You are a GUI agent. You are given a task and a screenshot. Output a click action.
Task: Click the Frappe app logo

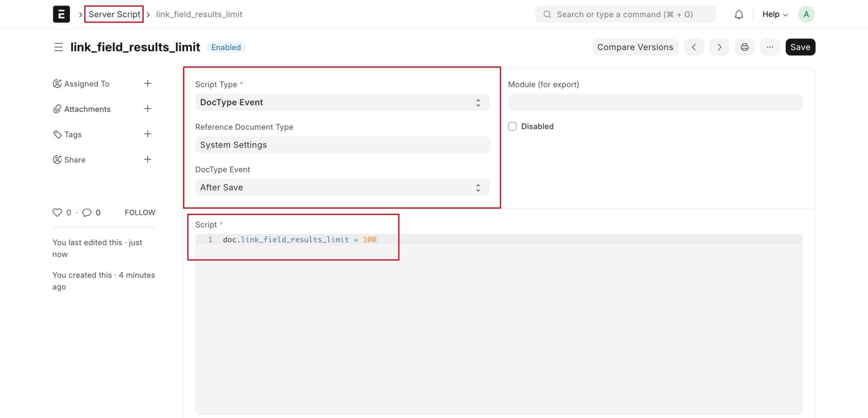point(61,14)
